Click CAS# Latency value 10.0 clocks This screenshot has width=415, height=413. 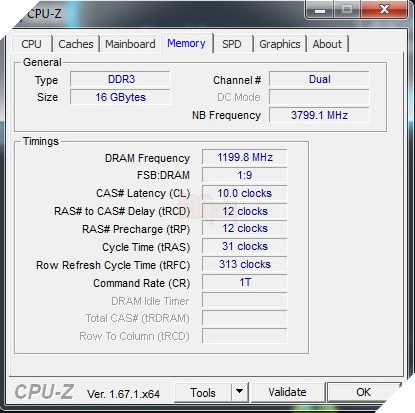(x=244, y=193)
